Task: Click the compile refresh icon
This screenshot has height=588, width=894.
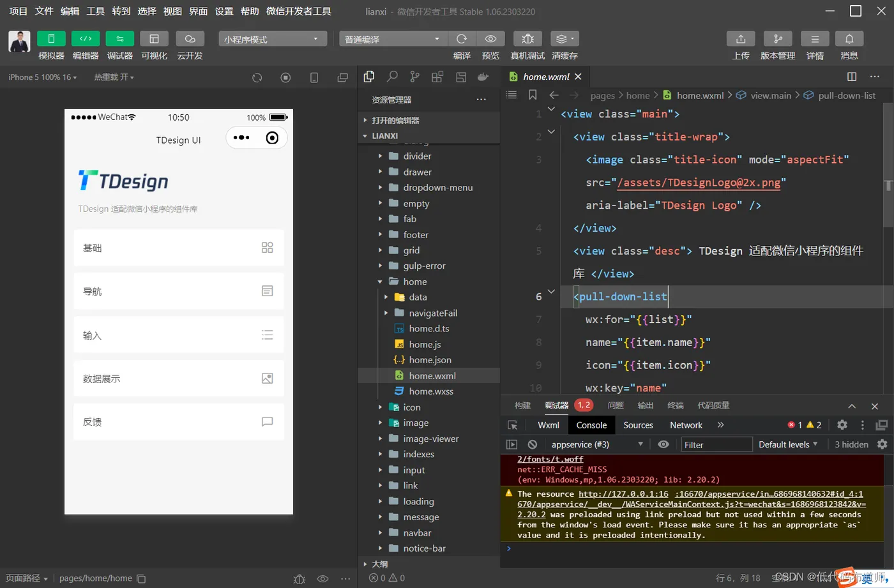Action: point(462,39)
